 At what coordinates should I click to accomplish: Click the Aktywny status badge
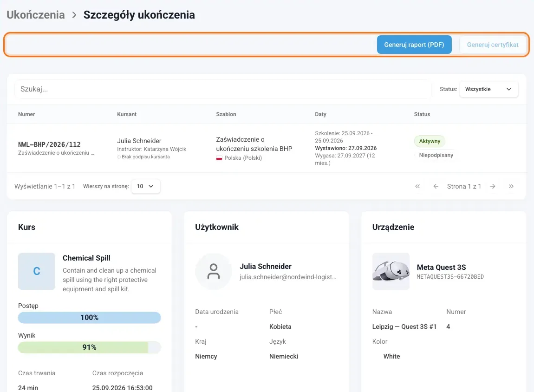click(430, 141)
